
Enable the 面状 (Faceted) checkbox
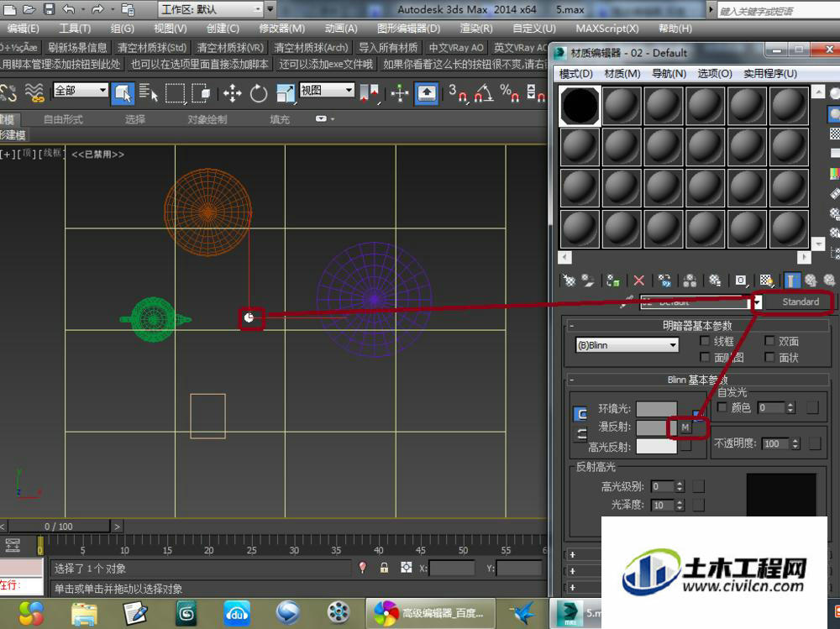tap(769, 357)
